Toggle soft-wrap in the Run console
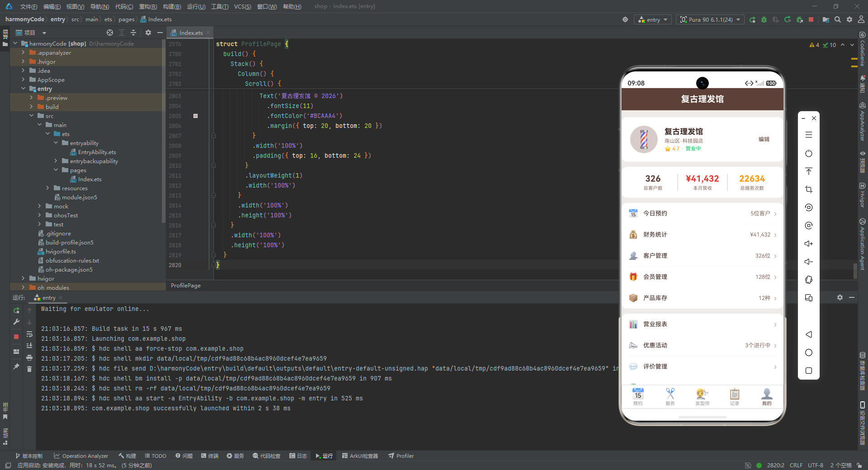This screenshot has height=470, width=868. click(29, 334)
